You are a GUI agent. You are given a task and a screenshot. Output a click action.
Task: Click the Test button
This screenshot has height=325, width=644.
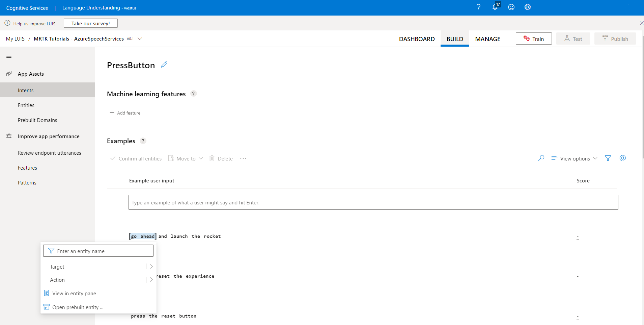[x=573, y=39]
